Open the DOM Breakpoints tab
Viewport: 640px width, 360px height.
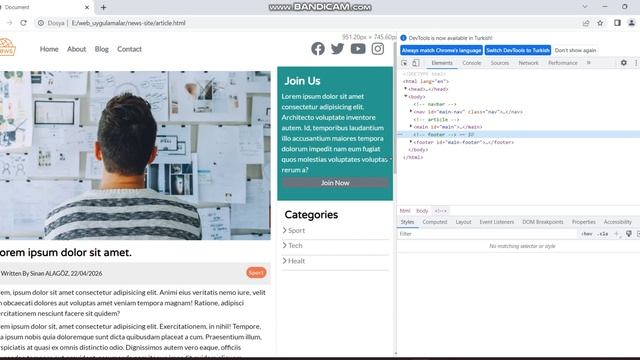click(x=543, y=222)
